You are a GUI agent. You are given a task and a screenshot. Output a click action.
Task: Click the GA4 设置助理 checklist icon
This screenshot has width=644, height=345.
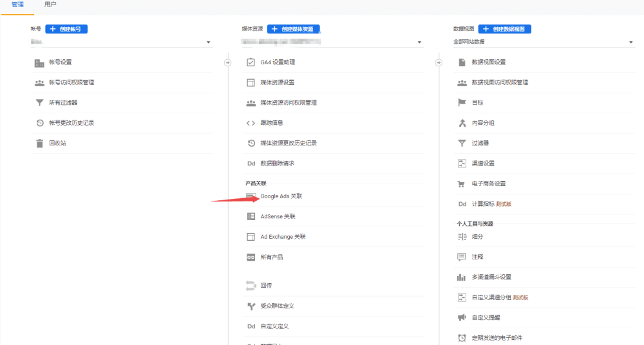251,62
